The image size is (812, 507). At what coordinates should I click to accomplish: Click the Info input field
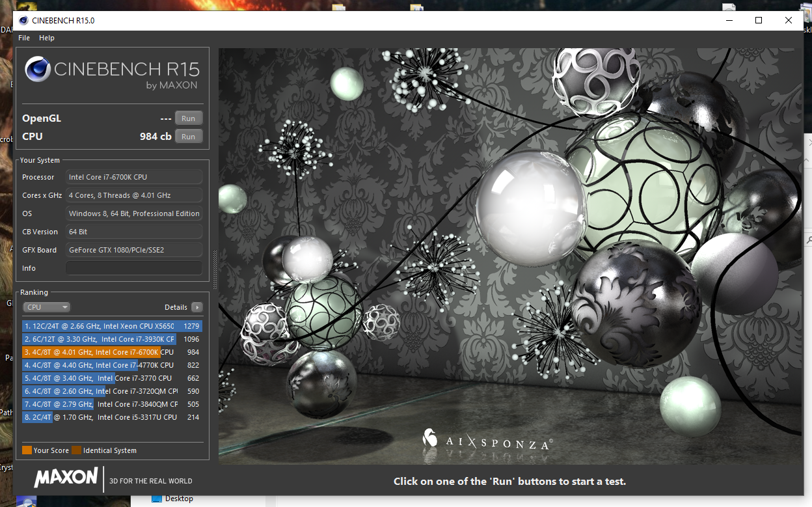coord(134,268)
